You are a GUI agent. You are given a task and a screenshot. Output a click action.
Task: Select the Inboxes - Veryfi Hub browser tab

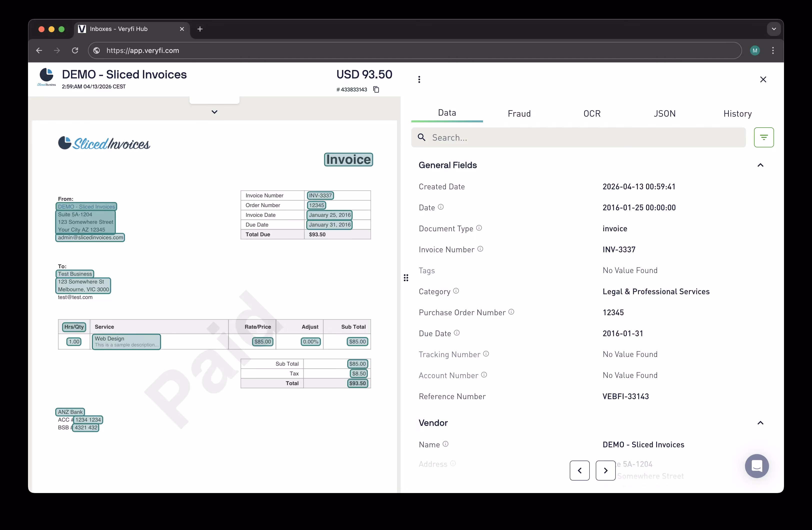131,29
